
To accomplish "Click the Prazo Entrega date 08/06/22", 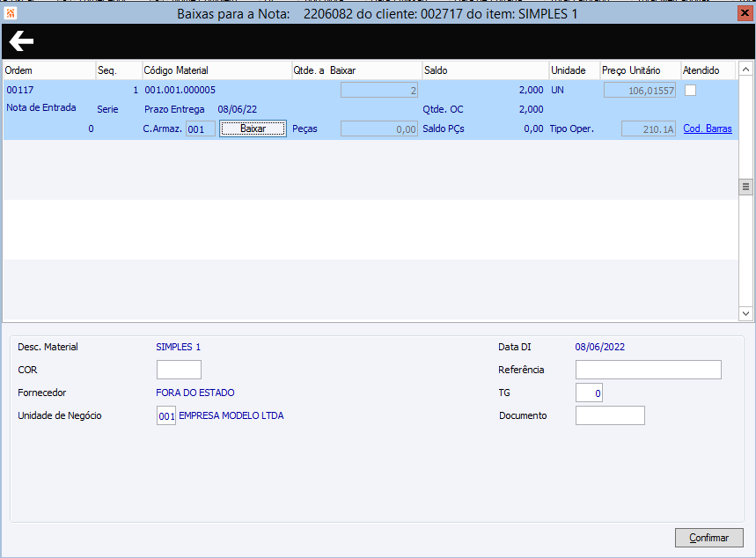I will click(x=238, y=109).
